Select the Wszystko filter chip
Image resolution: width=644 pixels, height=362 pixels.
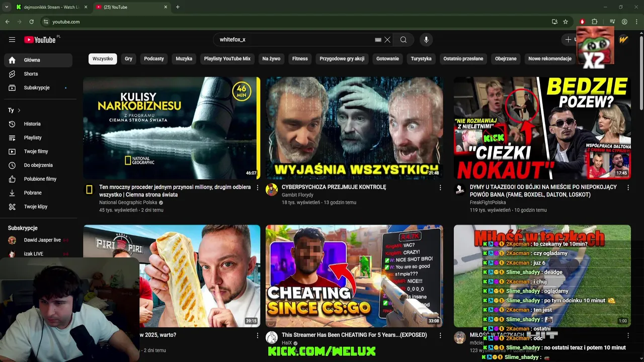point(103,59)
